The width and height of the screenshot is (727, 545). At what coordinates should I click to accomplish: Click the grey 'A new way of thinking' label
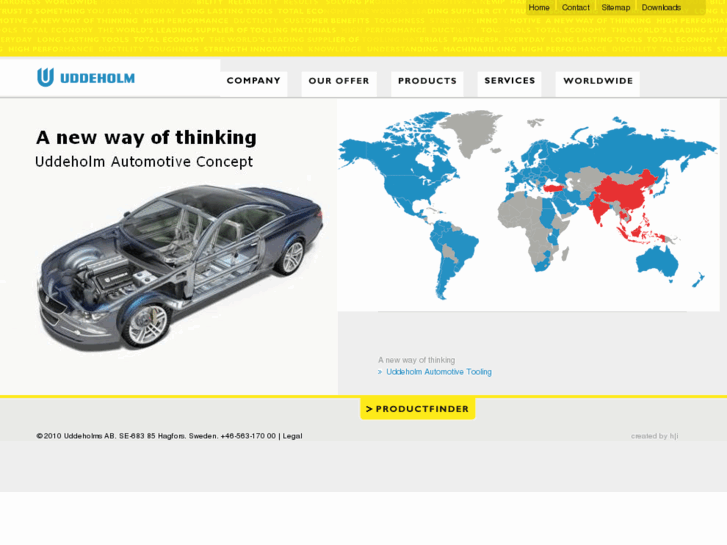coord(416,360)
